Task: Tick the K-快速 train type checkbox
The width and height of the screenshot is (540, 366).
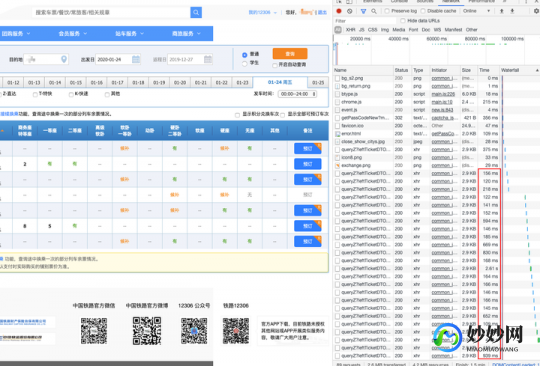Action: [71, 94]
